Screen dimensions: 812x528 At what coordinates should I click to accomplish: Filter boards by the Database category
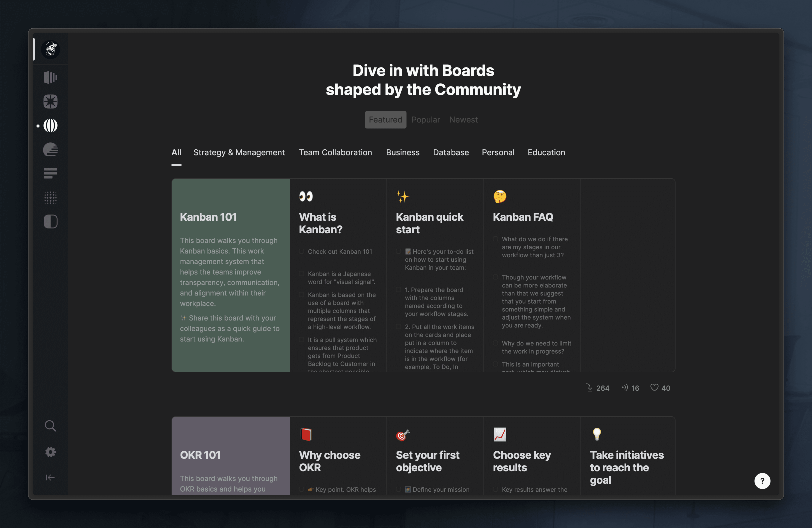(451, 152)
